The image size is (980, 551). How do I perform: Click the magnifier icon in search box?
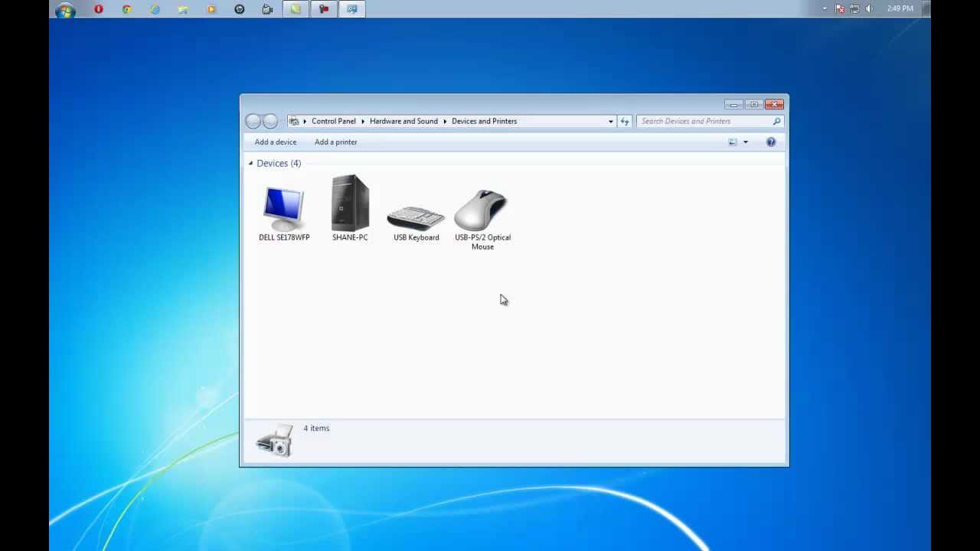[x=776, y=121]
